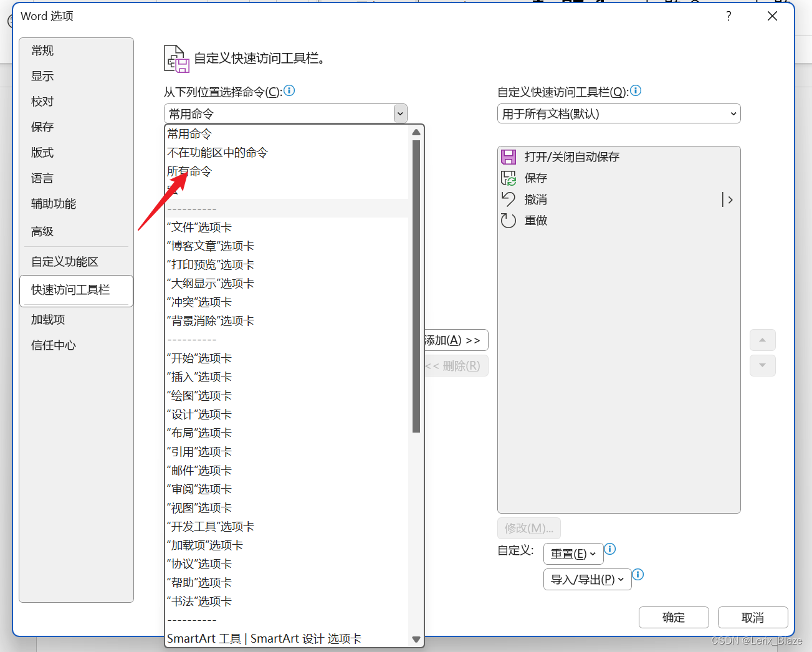Open the 自定义功能区 category

(x=76, y=262)
